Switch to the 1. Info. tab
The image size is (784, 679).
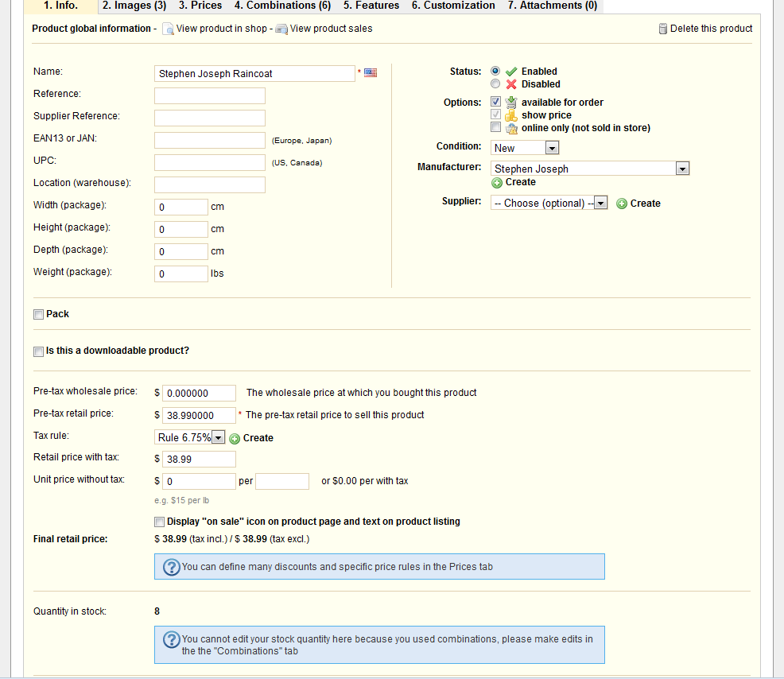[60, 6]
